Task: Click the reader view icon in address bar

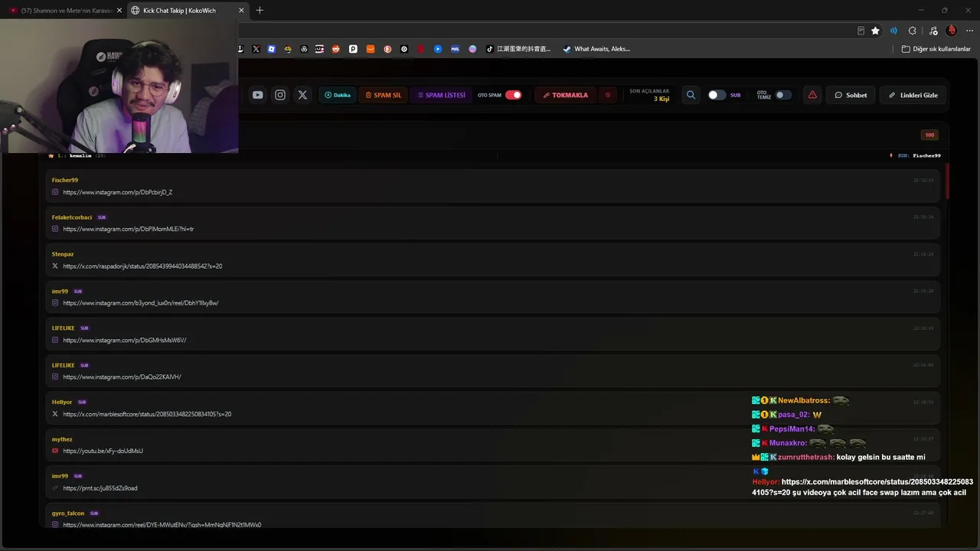Action: (x=861, y=31)
